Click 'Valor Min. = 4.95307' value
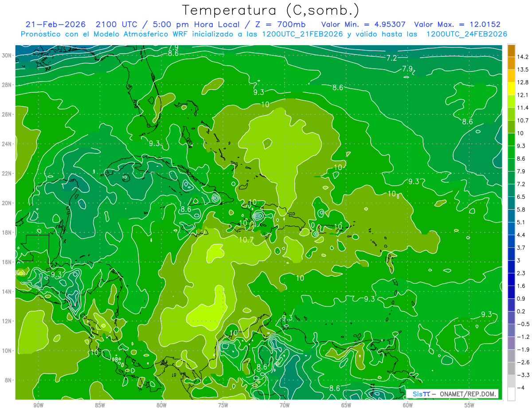Screen dimensions: 532x411 coord(364,24)
